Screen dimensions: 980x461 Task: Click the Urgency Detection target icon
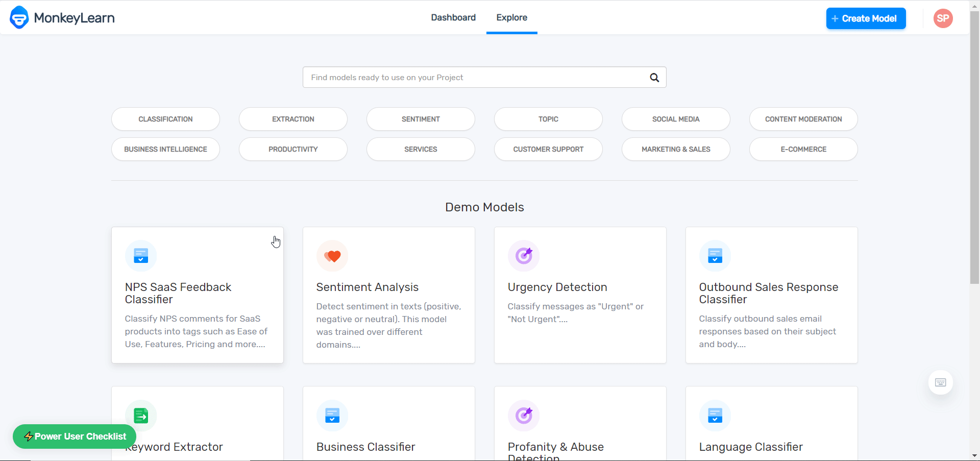pos(524,256)
